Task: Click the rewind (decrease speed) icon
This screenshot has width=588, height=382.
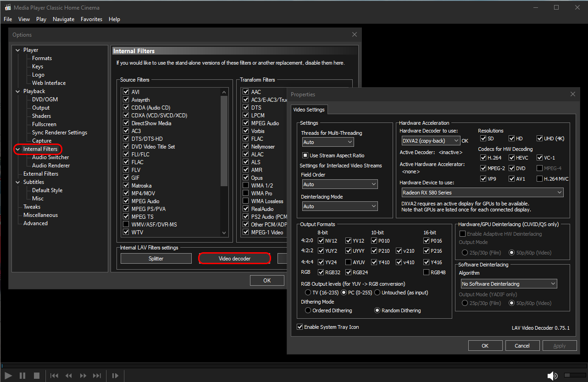Action: pyautogui.click(x=68, y=376)
